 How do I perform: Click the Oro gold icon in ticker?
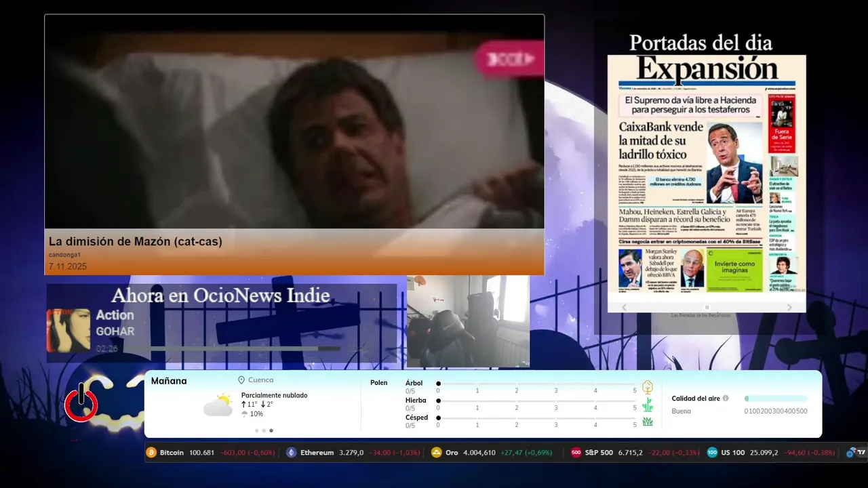[x=437, y=452]
